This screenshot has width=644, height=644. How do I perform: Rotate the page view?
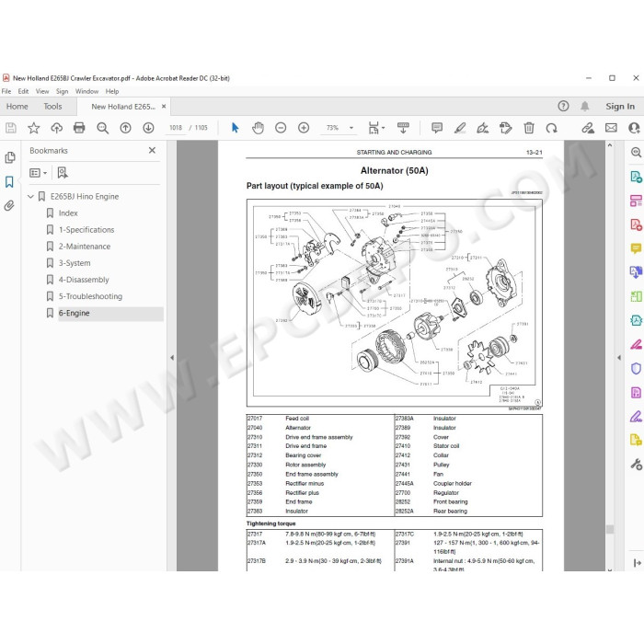pos(552,128)
